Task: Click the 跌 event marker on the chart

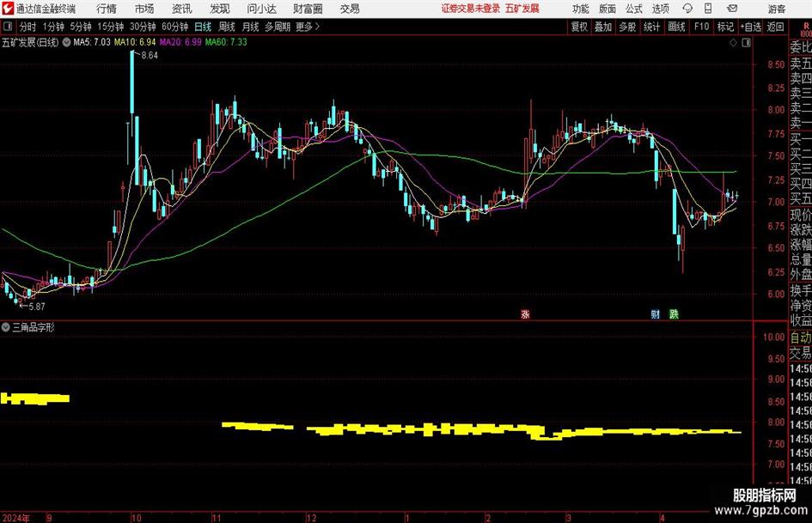Action: [x=673, y=313]
